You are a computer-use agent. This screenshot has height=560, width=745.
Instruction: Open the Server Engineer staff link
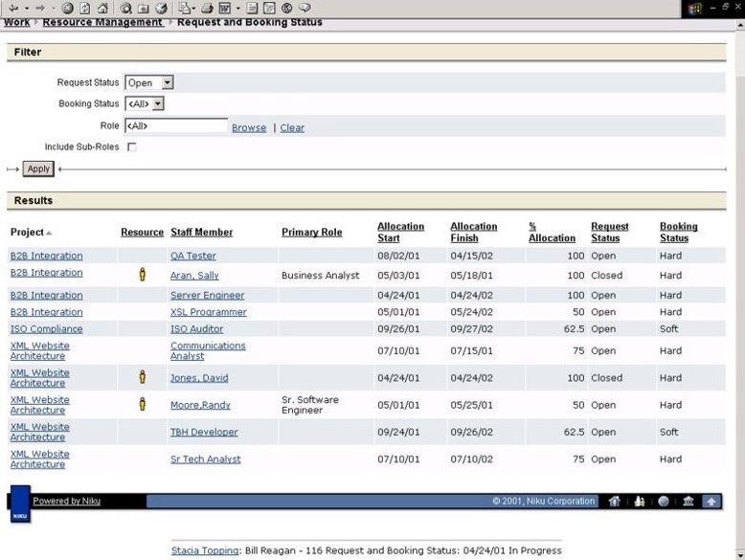pyautogui.click(x=207, y=296)
